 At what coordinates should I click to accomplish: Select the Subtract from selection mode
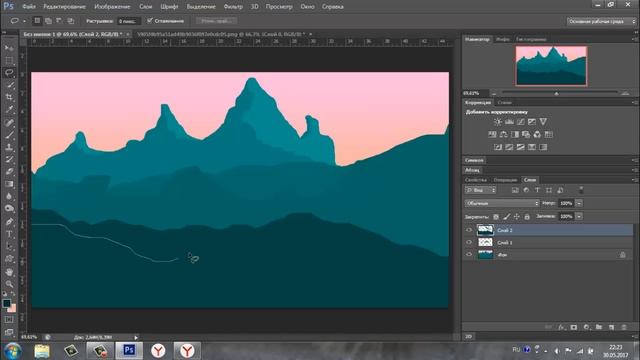pyautogui.click(x=59, y=20)
